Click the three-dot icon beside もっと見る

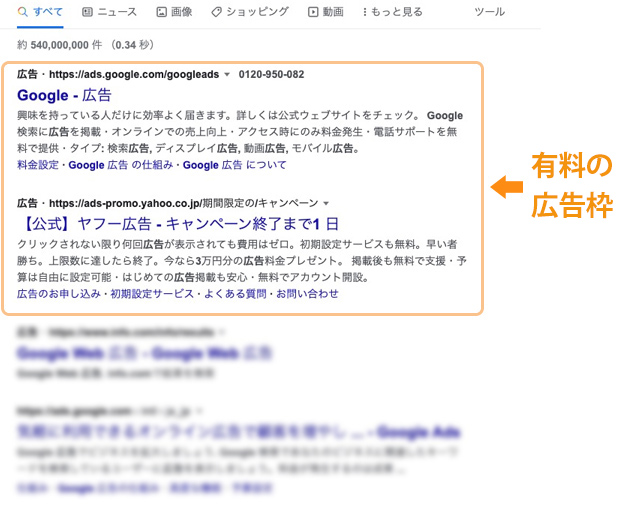(x=365, y=12)
